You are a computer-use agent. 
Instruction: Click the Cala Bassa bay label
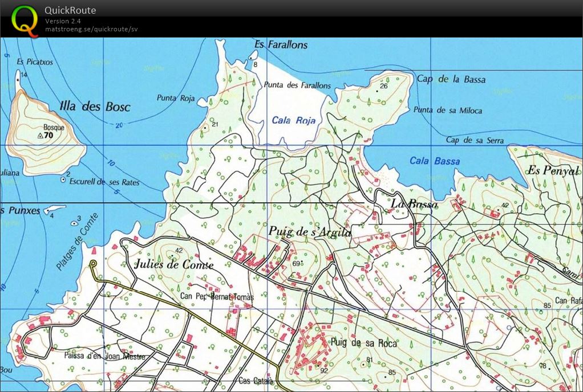pyautogui.click(x=435, y=161)
